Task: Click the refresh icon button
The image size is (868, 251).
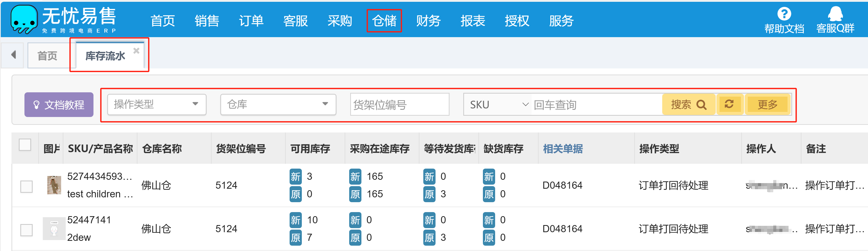Action: [x=729, y=105]
